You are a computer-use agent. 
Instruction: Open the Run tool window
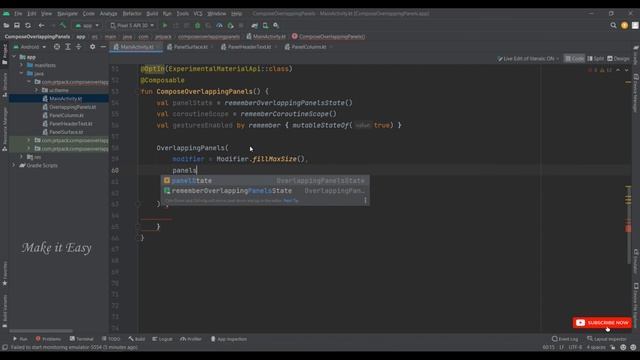pos(20,339)
